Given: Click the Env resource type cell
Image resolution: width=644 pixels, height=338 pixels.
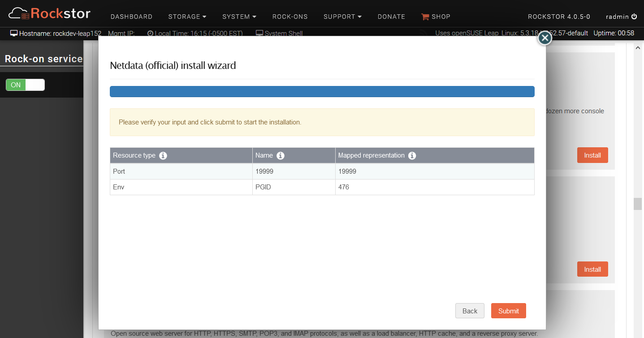Looking at the screenshot, I should pos(181,187).
